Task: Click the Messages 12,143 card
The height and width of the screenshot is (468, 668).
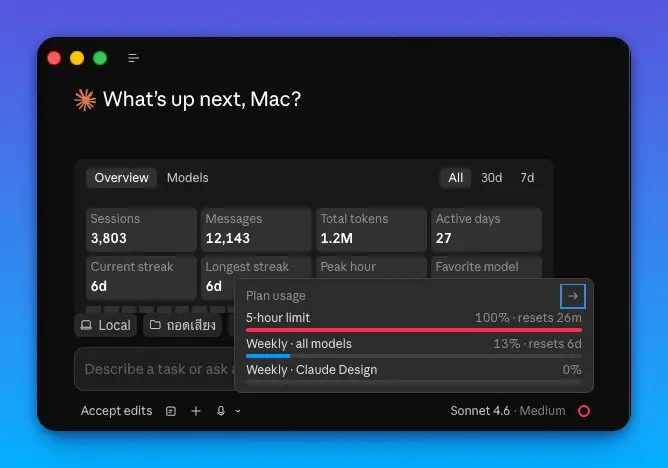Action: [256, 230]
